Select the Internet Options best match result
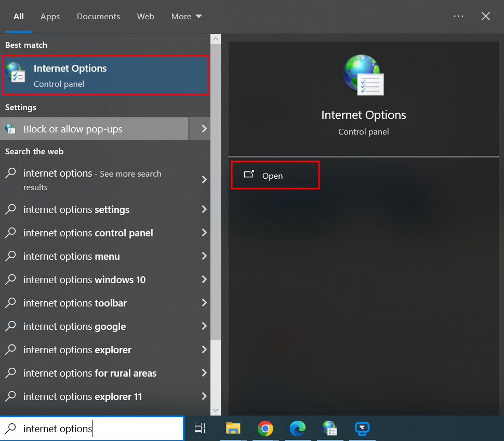The height and width of the screenshot is (441, 504). 105,75
